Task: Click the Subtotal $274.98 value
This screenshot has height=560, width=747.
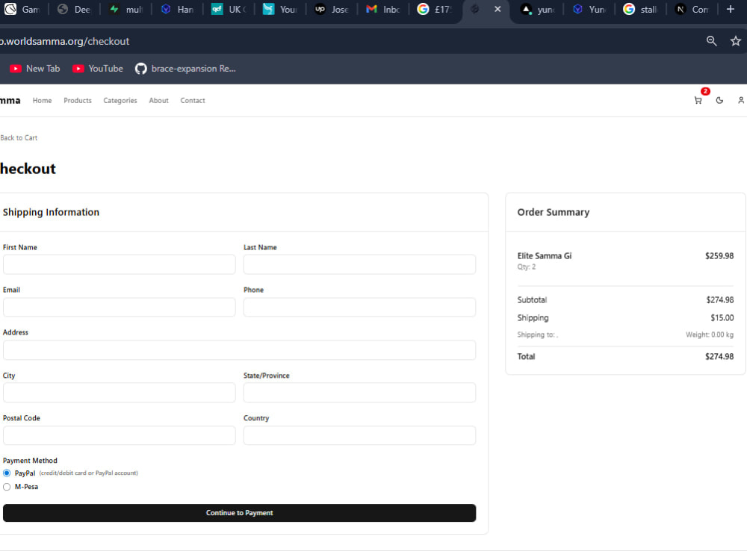Action: click(720, 299)
